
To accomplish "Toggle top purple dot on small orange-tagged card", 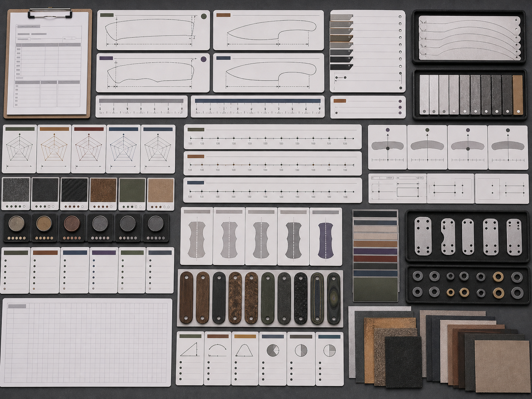I will tap(400, 101).
